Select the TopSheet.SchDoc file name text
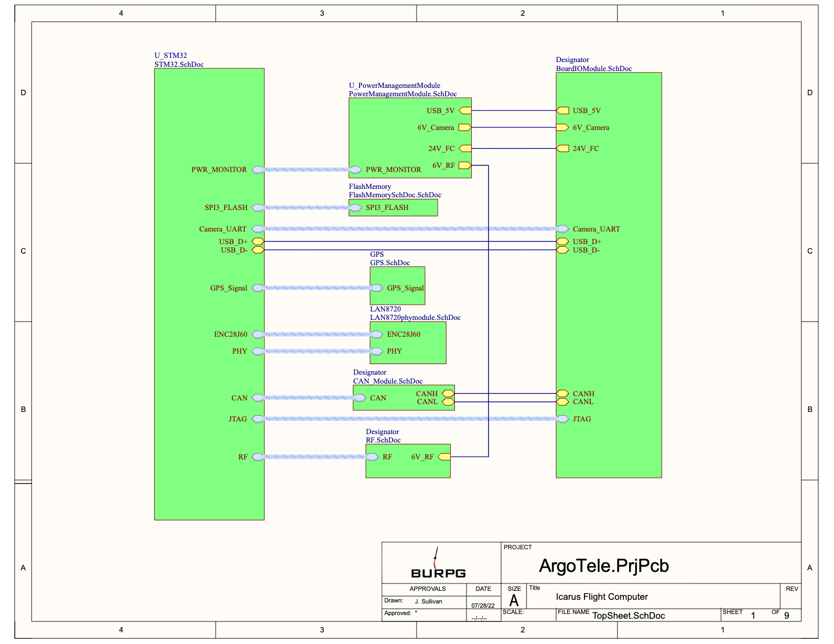The image size is (834, 644). [x=629, y=616]
